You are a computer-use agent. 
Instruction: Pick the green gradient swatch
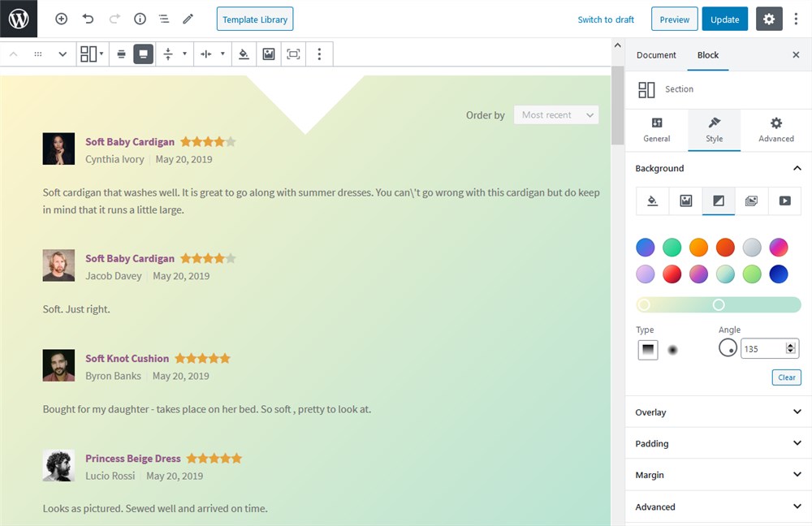coord(672,248)
